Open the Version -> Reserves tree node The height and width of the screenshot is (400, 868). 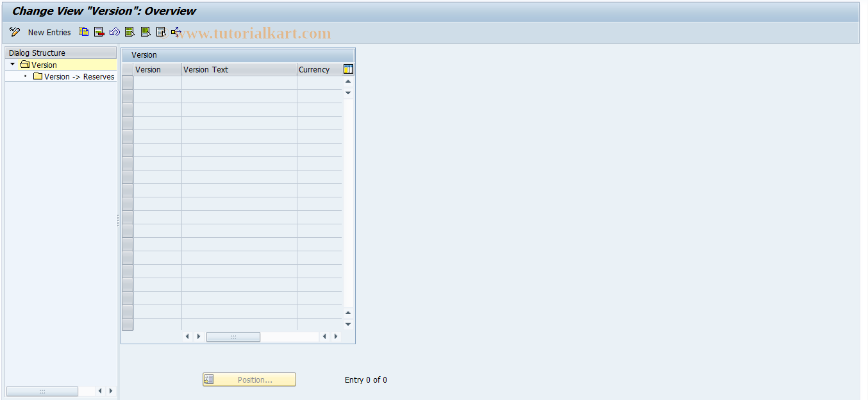click(x=74, y=76)
